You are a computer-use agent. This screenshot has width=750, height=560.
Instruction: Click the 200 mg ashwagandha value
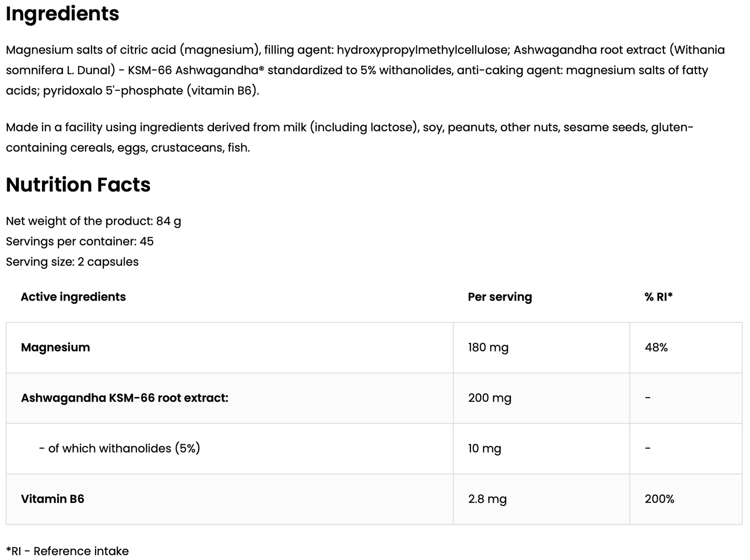(489, 398)
